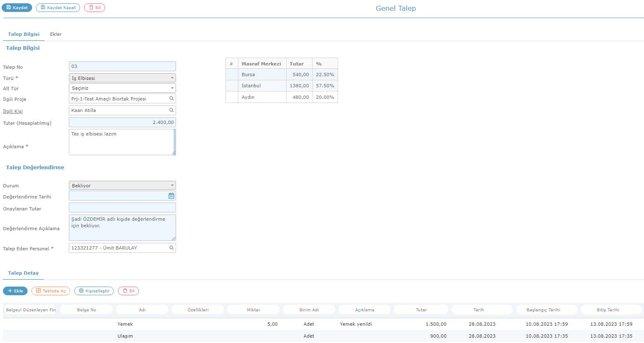Add a new row with Ekle button
Viewport: 644px width, 343px height.
pyautogui.click(x=15, y=291)
